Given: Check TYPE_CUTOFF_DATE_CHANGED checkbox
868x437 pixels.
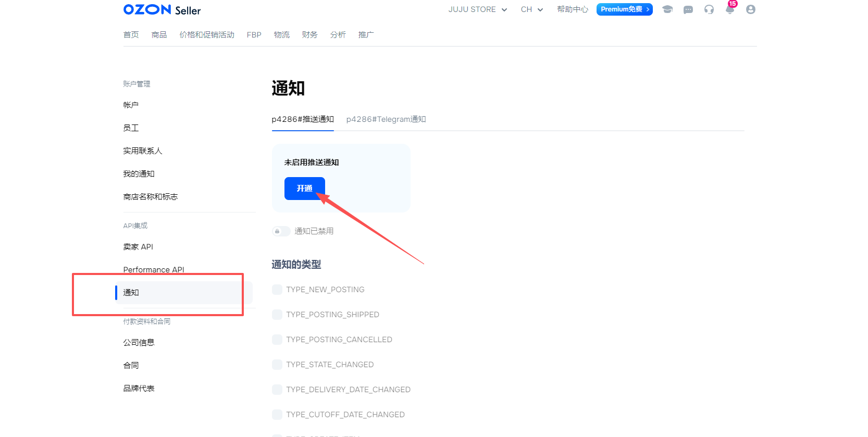Looking at the screenshot, I should pos(277,415).
